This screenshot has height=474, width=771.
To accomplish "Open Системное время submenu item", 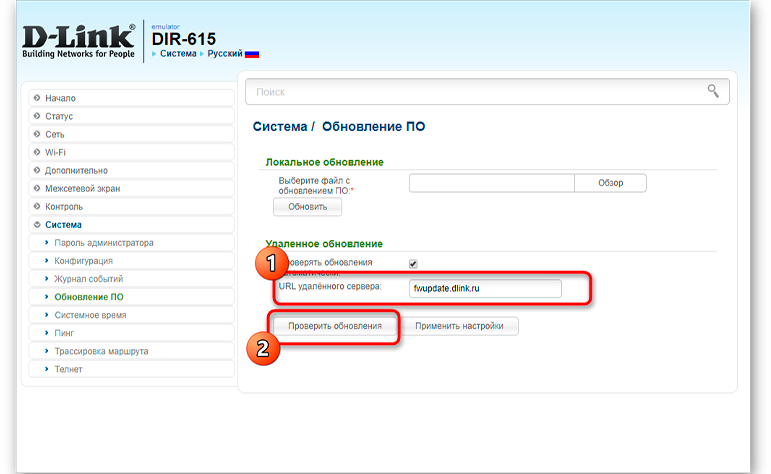I will (131, 315).
